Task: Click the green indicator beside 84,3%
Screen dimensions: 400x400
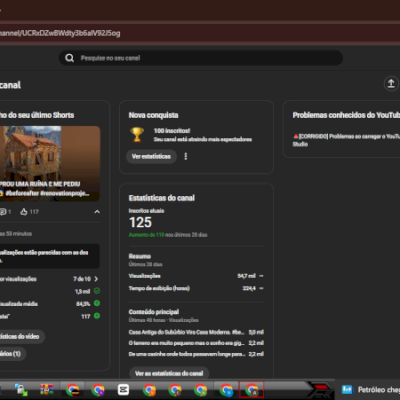Action: 97,303
